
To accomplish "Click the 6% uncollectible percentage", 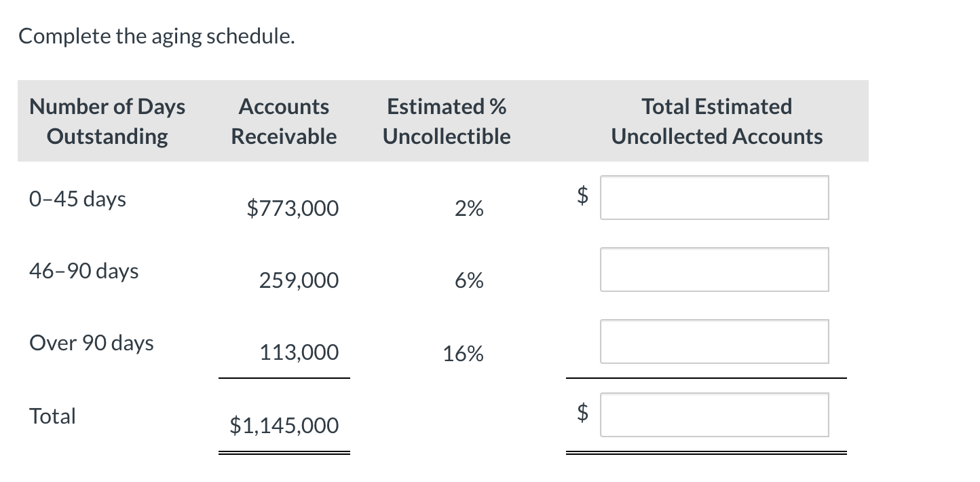I will pyautogui.click(x=469, y=281).
